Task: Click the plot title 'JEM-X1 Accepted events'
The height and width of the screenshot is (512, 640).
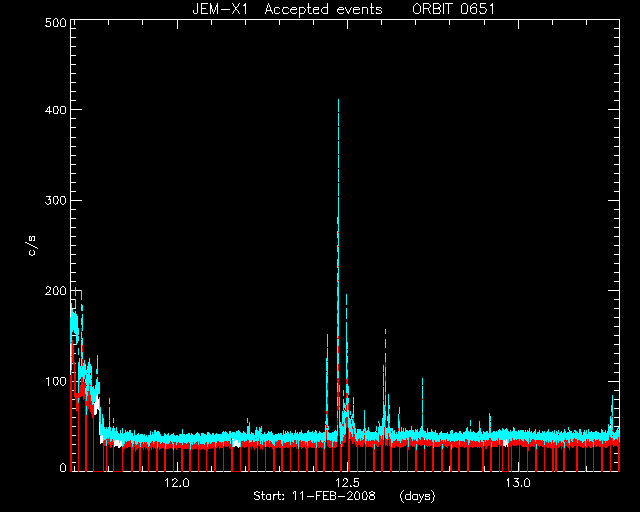Action: [x=287, y=9]
